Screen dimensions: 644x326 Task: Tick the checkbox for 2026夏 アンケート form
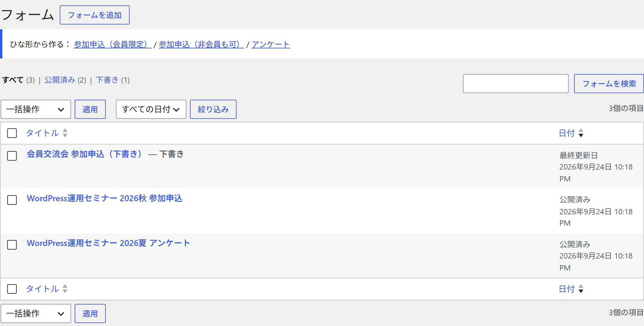[x=12, y=245]
